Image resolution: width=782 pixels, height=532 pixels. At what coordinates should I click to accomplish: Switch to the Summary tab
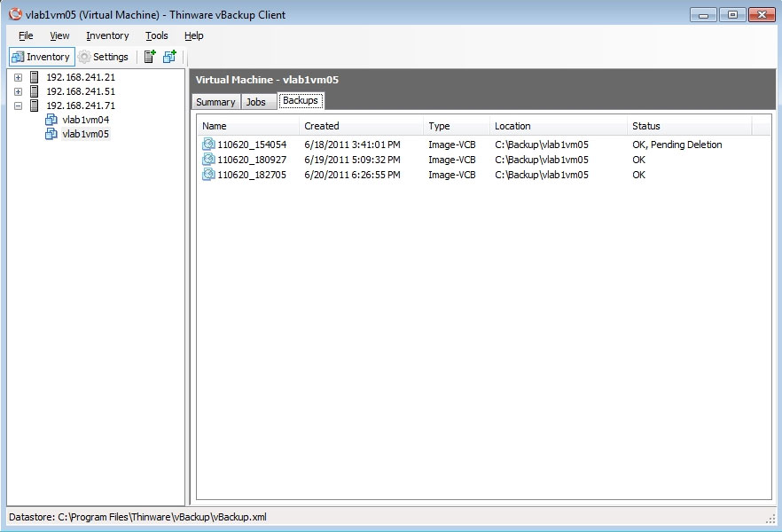[215, 102]
